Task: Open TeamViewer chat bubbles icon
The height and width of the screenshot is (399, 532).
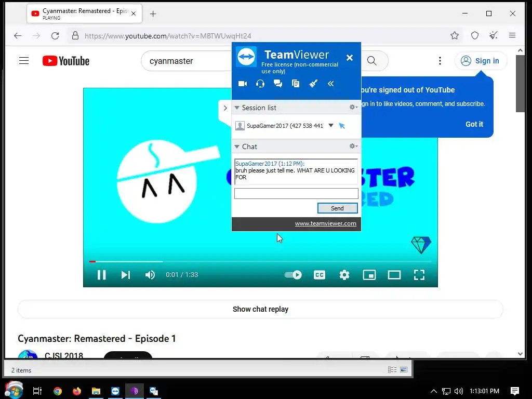Action: click(278, 84)
